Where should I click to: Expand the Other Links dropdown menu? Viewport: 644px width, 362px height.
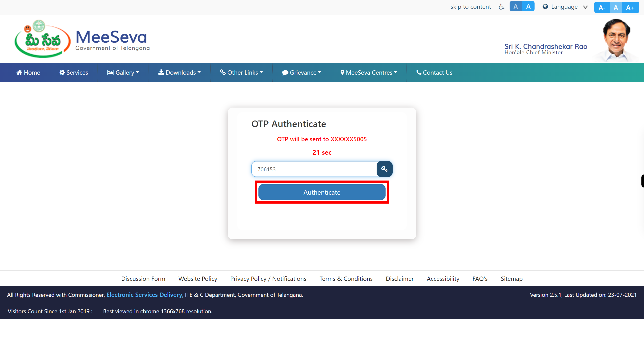point(241,72)
